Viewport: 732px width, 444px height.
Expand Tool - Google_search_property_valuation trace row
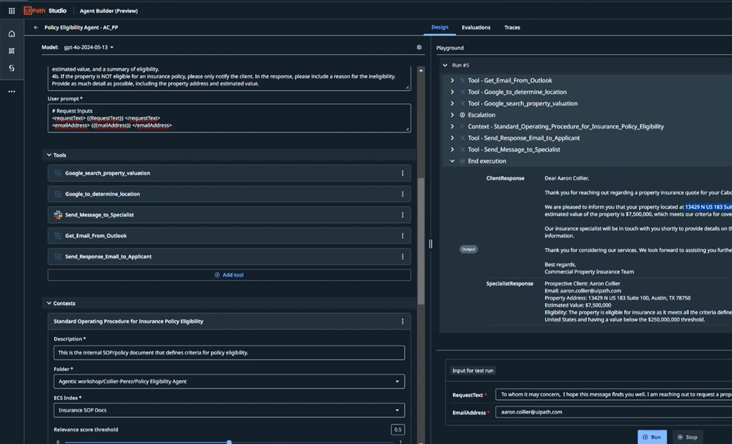click(452, 104)
